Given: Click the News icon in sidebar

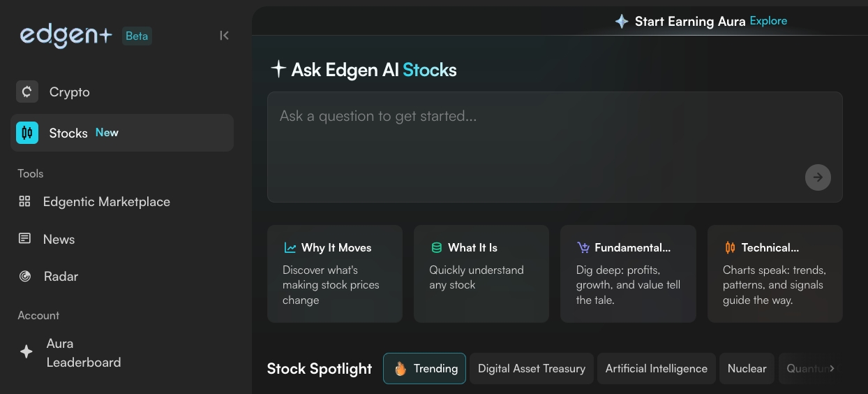Looking at the screenshot, I should [x=24, y=239].
